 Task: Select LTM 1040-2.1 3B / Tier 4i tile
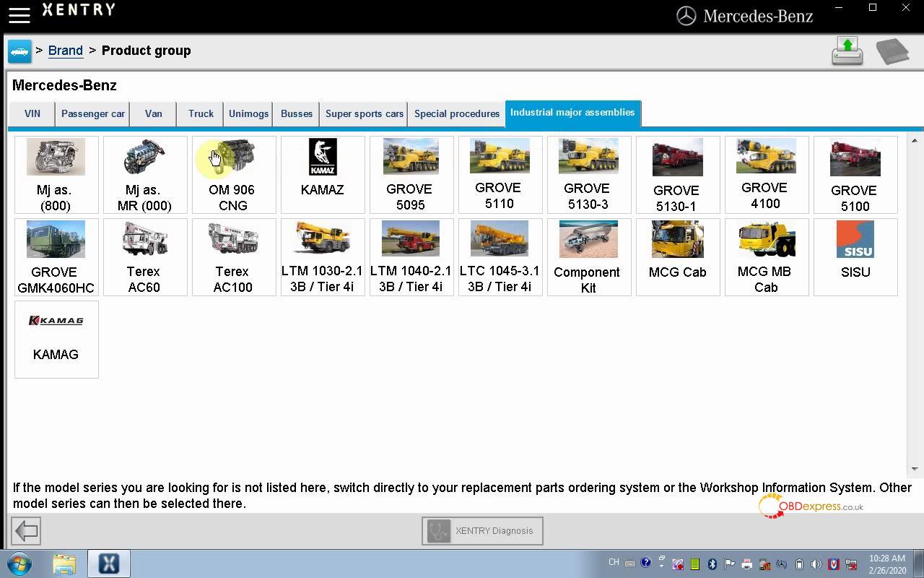[x=411, y=257]
